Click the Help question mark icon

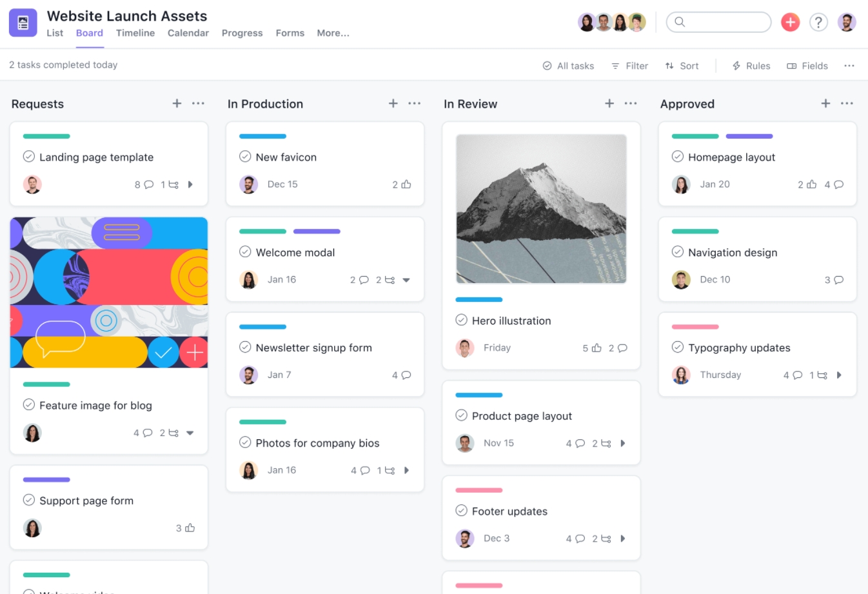pyautogui.click(x=818, y=22)
